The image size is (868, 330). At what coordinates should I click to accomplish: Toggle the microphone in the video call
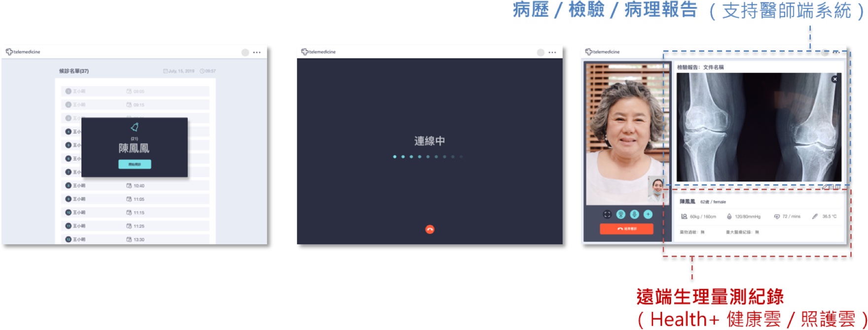point(634,214)
